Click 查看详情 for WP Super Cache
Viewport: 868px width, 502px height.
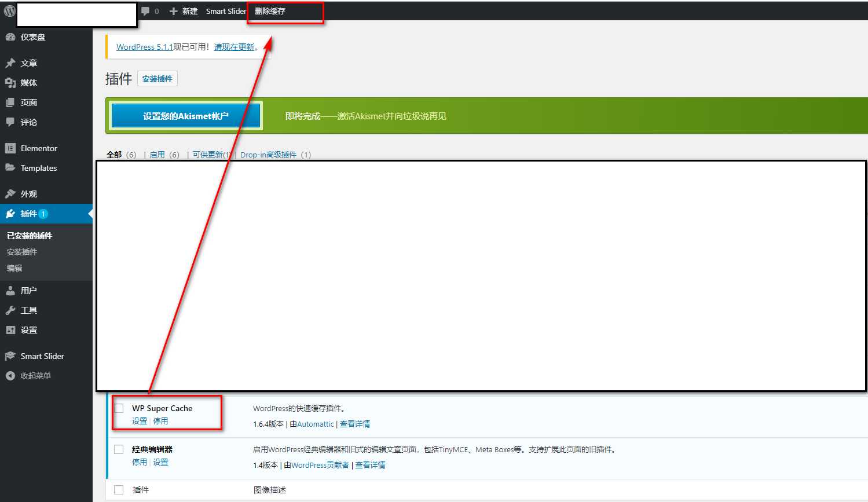[355, 424]
